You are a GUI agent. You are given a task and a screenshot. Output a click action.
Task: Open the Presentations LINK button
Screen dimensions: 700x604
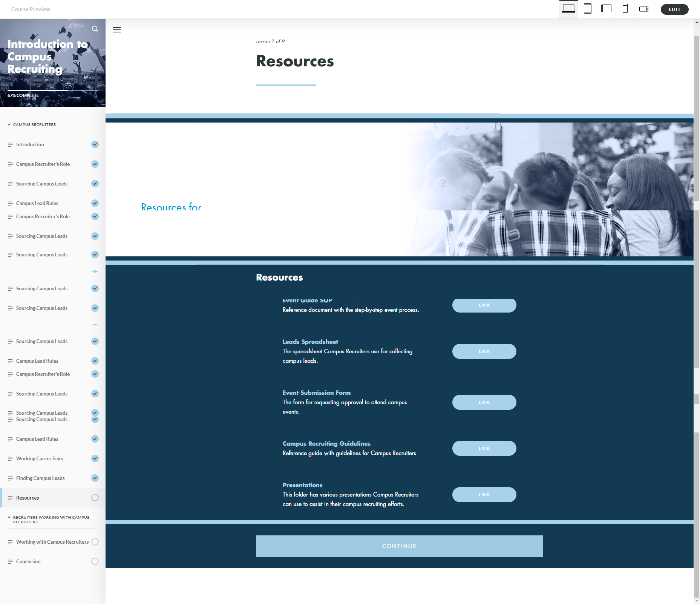point(484,495)
